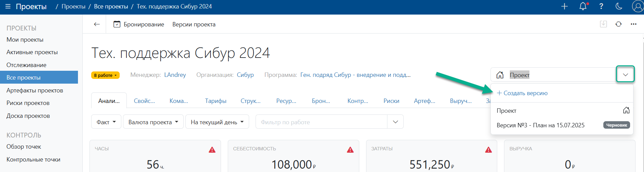Open the Риски tab

click(x=391, y=101)
